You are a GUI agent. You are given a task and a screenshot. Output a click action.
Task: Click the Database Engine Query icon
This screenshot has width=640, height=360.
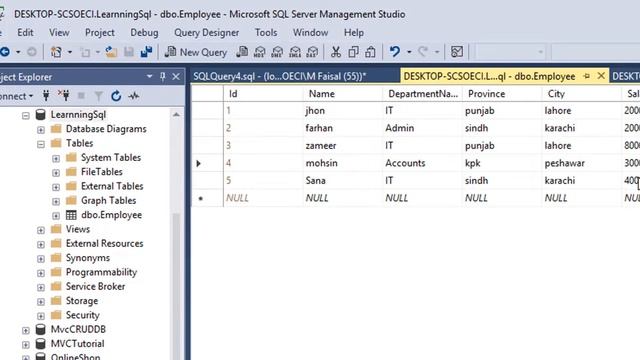pyautogui.click(x=242, y=52)
